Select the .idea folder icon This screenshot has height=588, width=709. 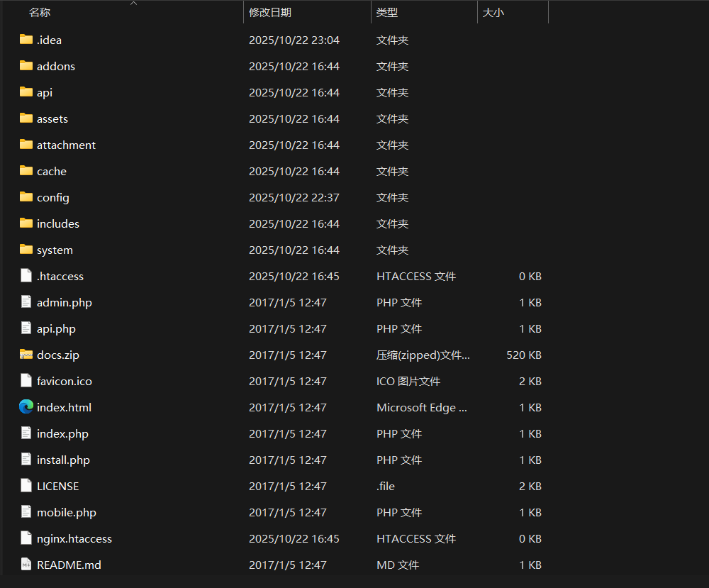(x=26, y=40)
